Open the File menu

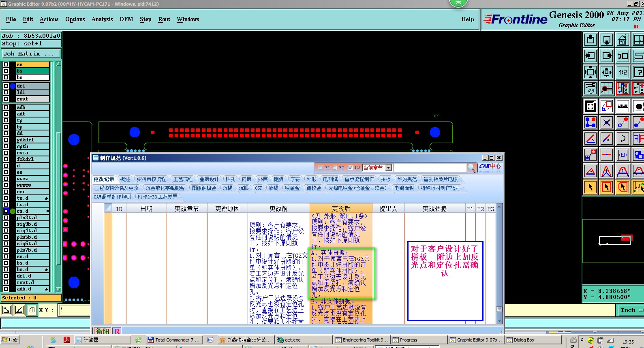click(x=11, y=19)
